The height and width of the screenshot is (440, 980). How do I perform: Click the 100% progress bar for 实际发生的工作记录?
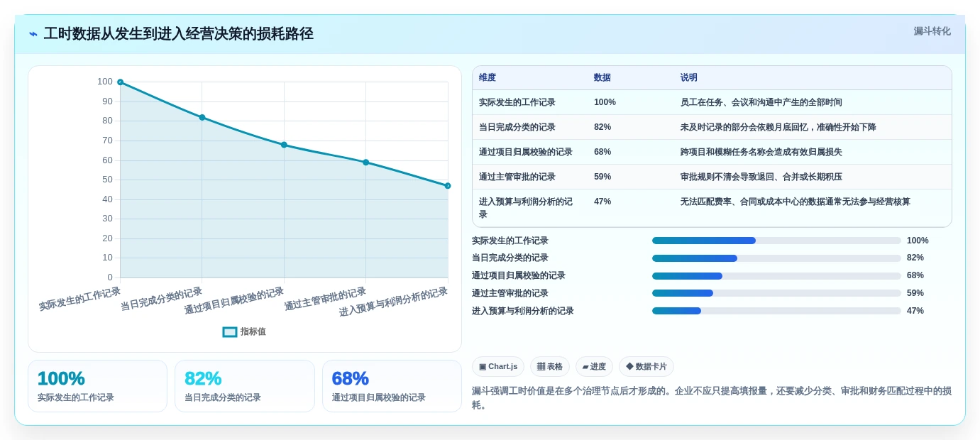(776, 241)
